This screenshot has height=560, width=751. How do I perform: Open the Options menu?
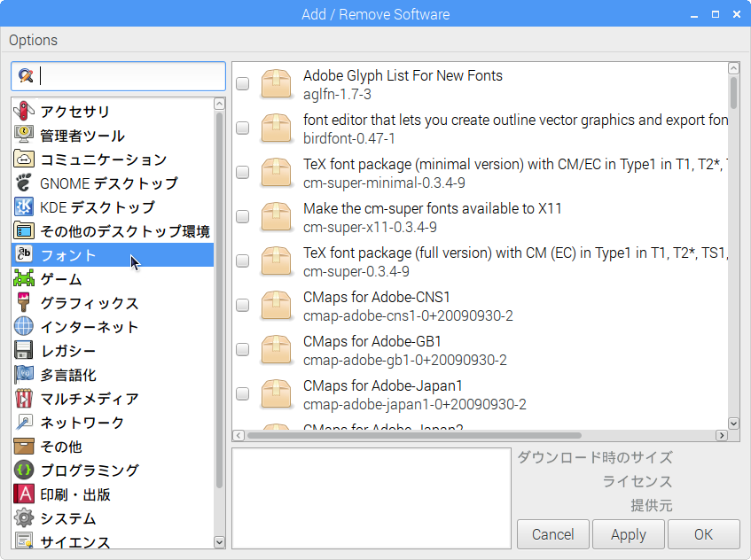point(33,40)
